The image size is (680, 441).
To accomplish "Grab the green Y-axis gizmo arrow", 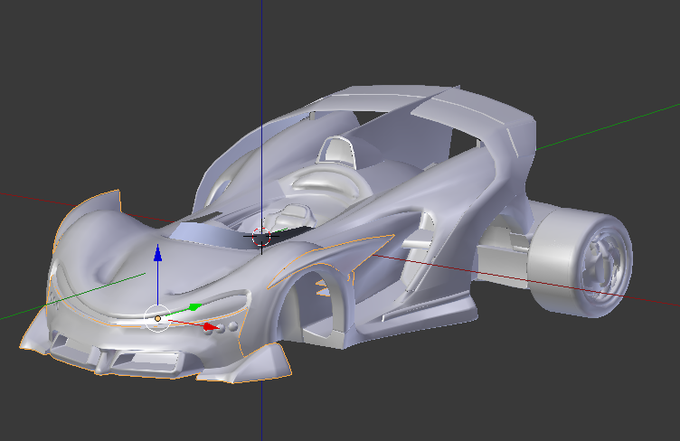I will click(194, 307).
